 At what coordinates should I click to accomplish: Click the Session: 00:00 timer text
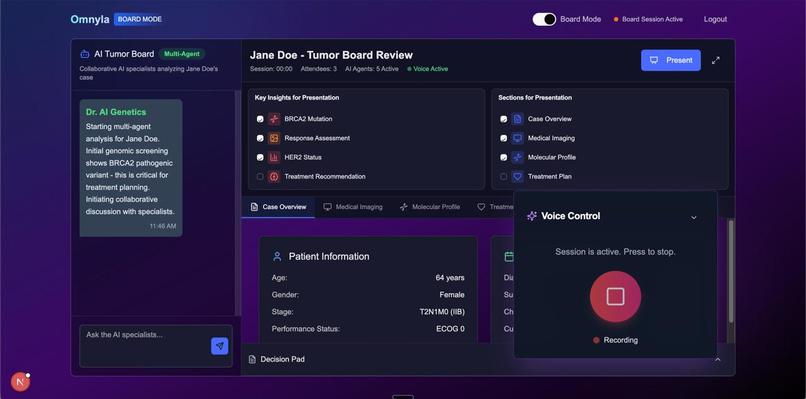(x=271, y=69)
